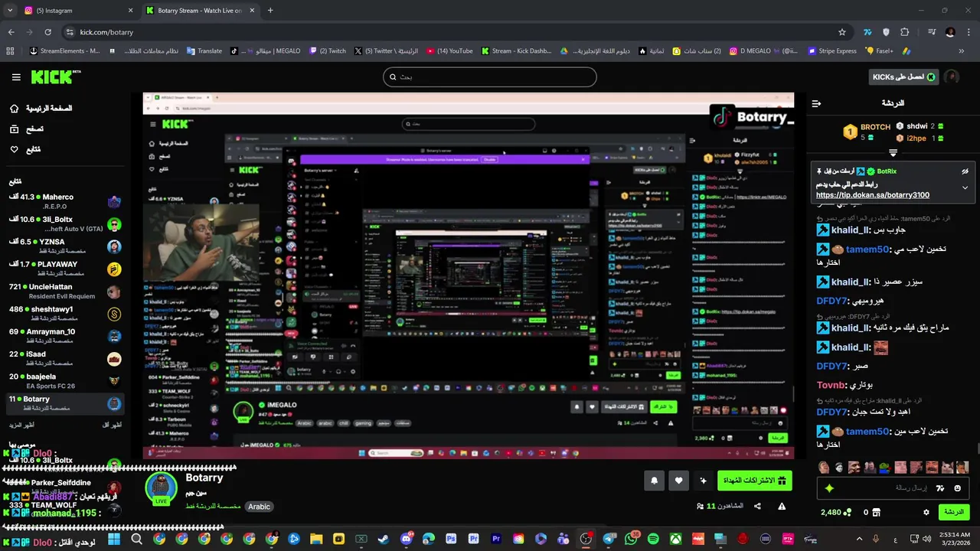Follow with the heart button
Viewport: 980px width, 551px height.
tap(678, 481)
